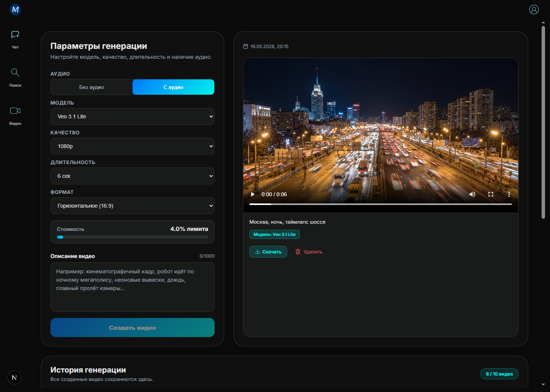Delete the video with Удалить
Image resolution: width=550 pixels, height=392 pixels.
[309, 252]
